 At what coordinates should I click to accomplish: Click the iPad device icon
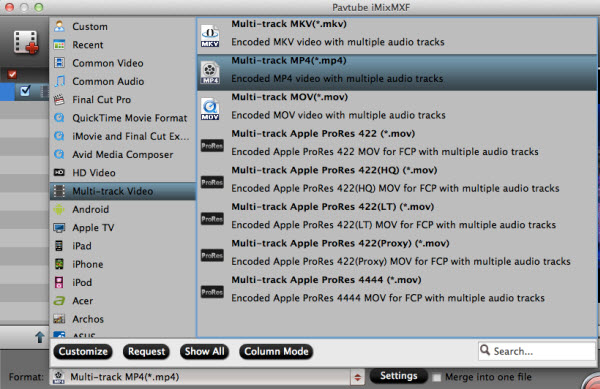pos(59,246)
